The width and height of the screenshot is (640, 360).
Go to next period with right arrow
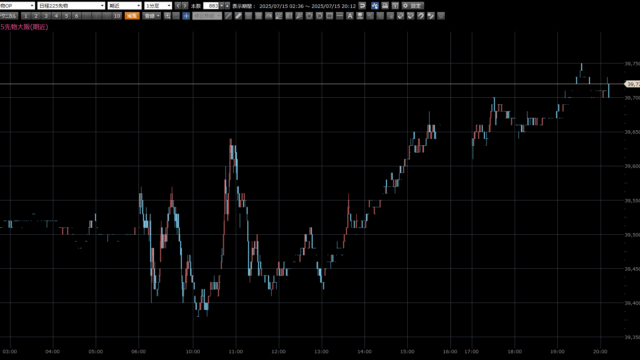pos(185,6)
